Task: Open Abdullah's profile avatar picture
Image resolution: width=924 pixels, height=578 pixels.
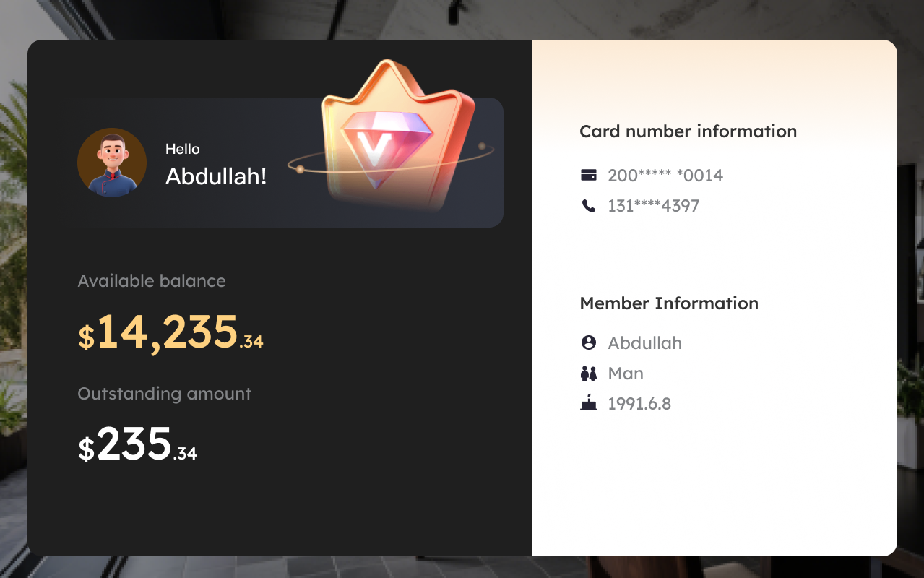Action: (112, 163)
